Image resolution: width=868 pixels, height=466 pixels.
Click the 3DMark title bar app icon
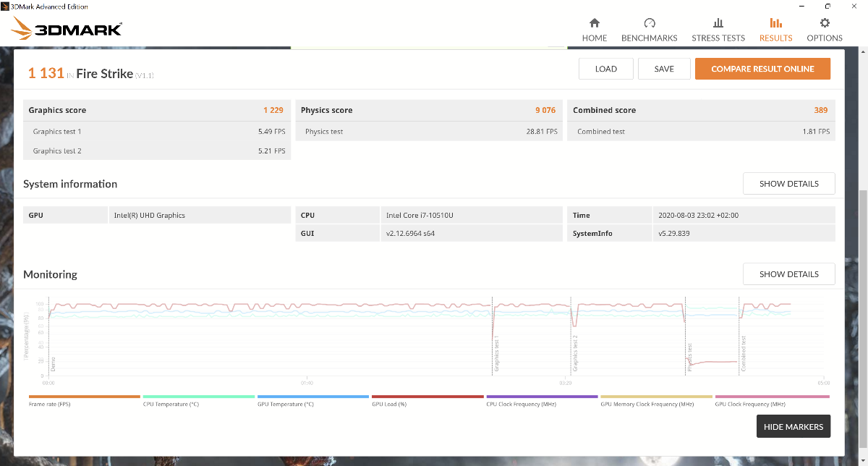click(7, 7)
